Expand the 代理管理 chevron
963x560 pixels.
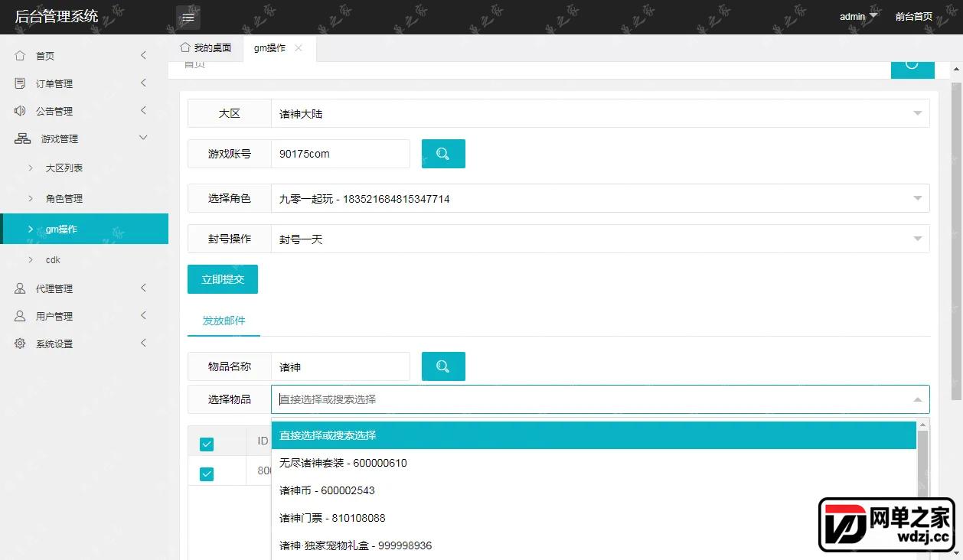(144, 288)
